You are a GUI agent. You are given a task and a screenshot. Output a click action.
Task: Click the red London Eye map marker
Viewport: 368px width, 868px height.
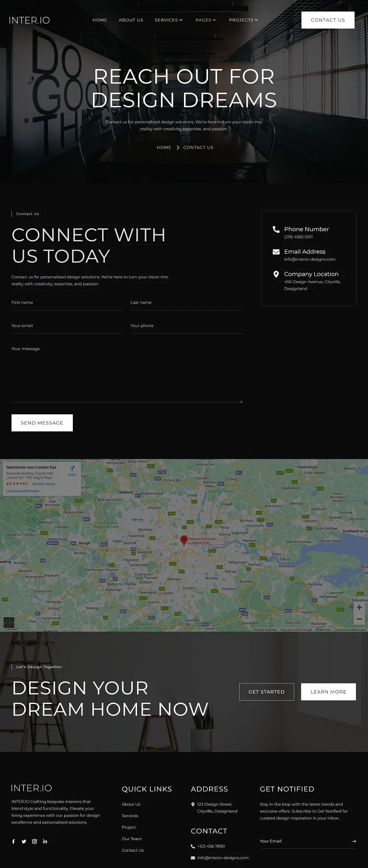pos(184,540)
